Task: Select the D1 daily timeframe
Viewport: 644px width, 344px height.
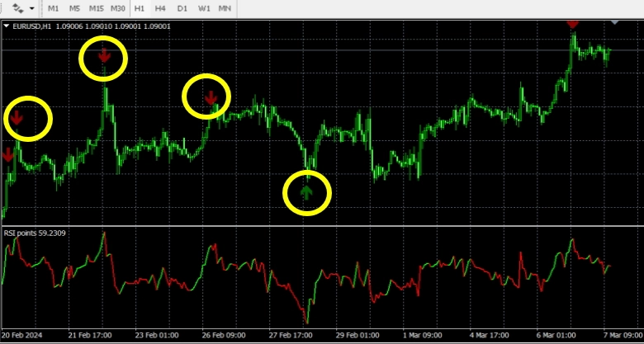Action: click(x=182, y=8)
